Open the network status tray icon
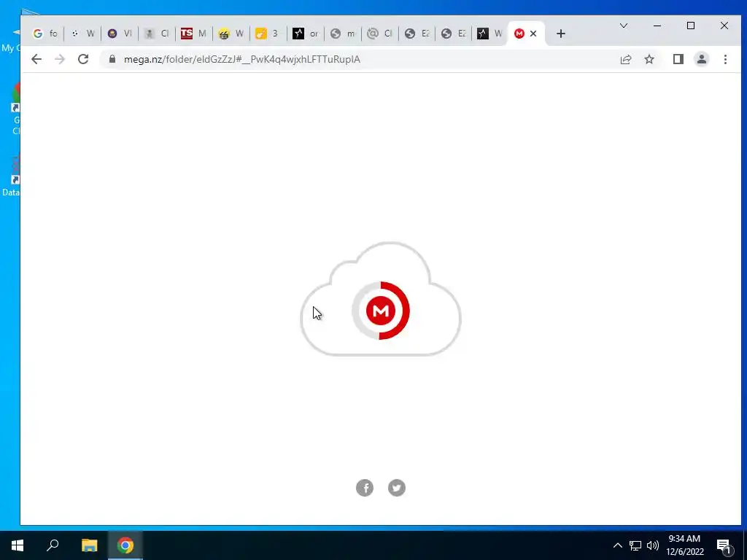Image resolution: width=747 pixels, height=560 pixels. click(635, 545)
